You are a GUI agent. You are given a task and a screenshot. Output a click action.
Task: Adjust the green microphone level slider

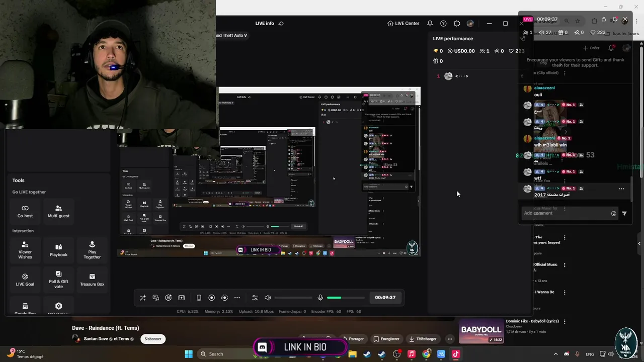tap(346, 298)
